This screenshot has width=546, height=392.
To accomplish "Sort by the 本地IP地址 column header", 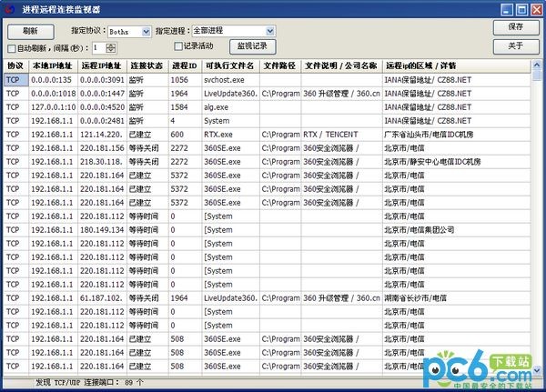I will pyautogui.click(x=53, y=65).
